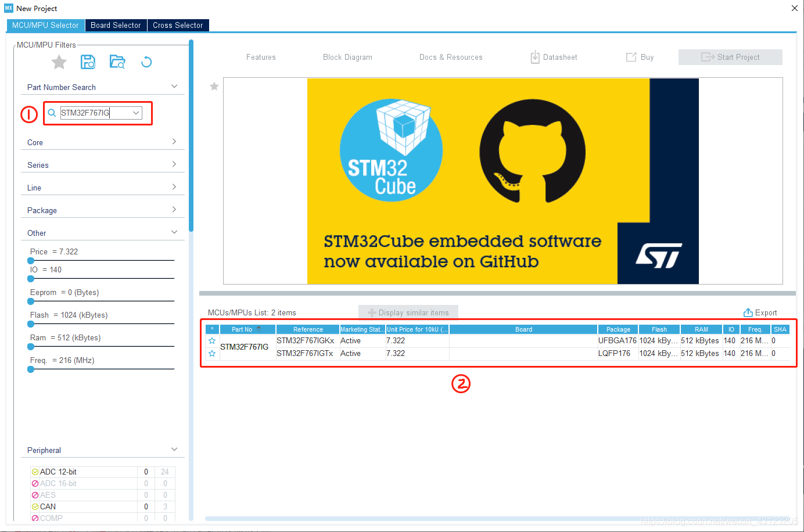
Task: Click the Export link
Action: click(760, 312)
